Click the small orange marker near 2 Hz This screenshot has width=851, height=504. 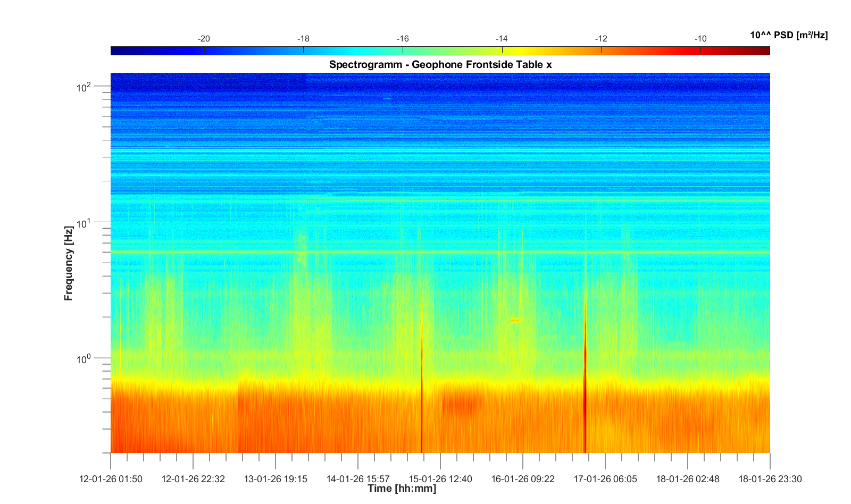(x=514, y=321)
